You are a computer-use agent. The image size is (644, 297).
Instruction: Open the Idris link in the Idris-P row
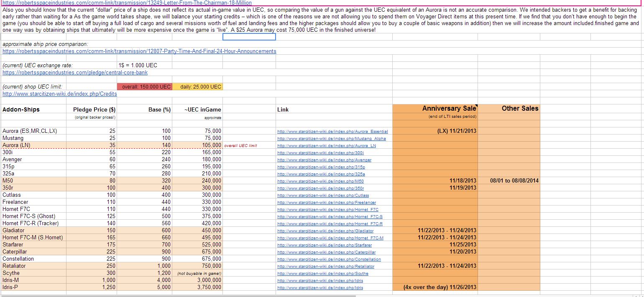tap(320, 287)
